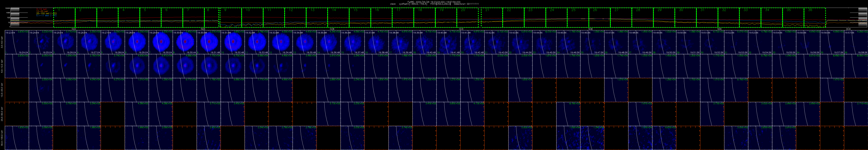This screenshot has width=868, height=150.
Task: Select time interval box 36 on light curve
Action: [x=815, y=18]
